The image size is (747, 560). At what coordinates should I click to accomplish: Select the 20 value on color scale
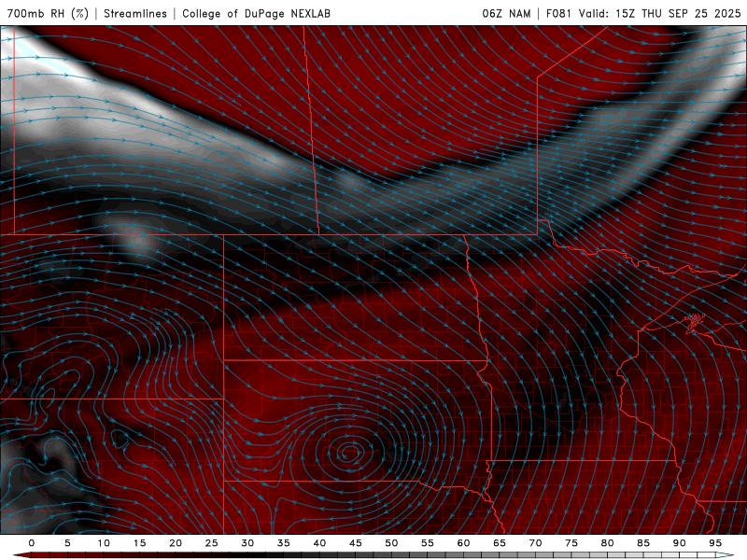point(176,543)
